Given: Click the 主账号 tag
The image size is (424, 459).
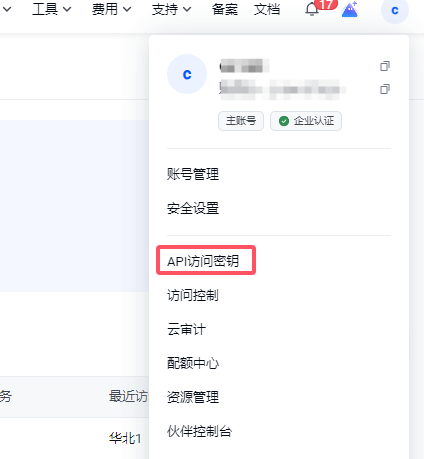Looking at the screenshot, I should pyautogui.click(x=241, y=121).
